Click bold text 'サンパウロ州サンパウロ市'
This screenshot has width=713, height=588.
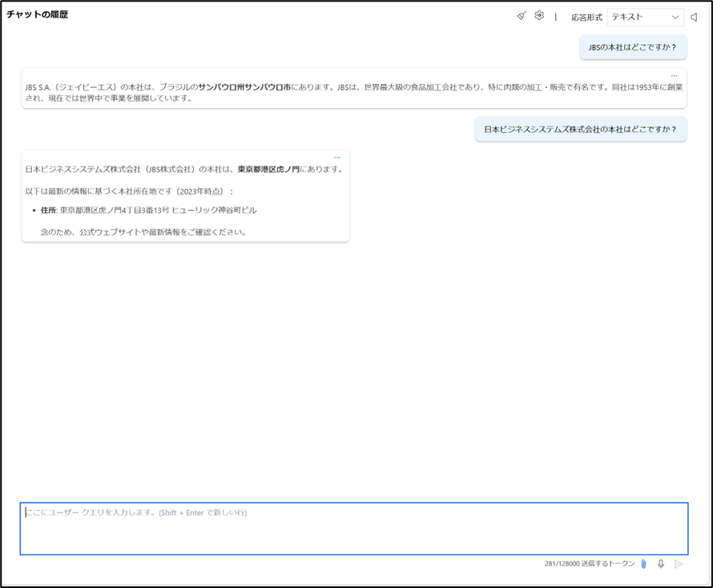coord(244,87)
